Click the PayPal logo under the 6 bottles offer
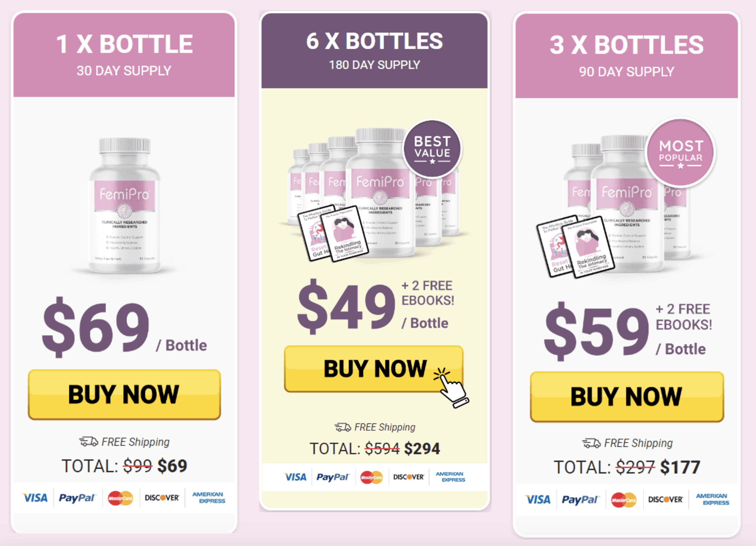 (333, 477)
